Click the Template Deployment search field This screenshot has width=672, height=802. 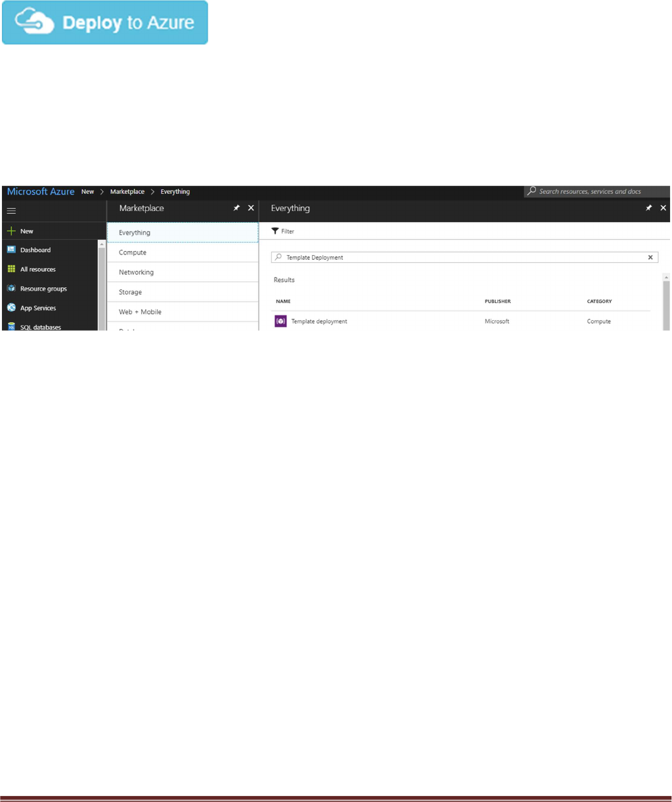pos(464,258)
